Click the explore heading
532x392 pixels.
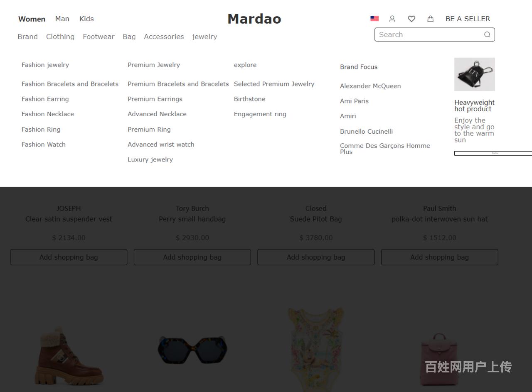[245, 65]
